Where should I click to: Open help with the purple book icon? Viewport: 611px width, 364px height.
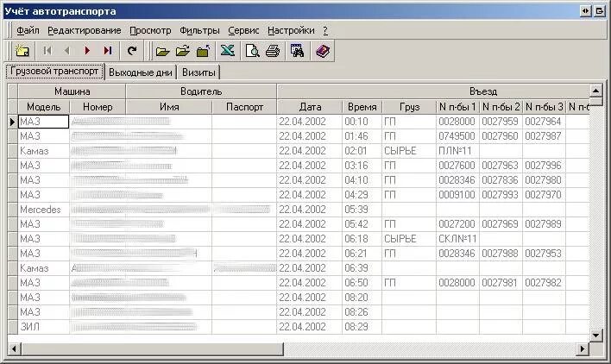point(323,51)
